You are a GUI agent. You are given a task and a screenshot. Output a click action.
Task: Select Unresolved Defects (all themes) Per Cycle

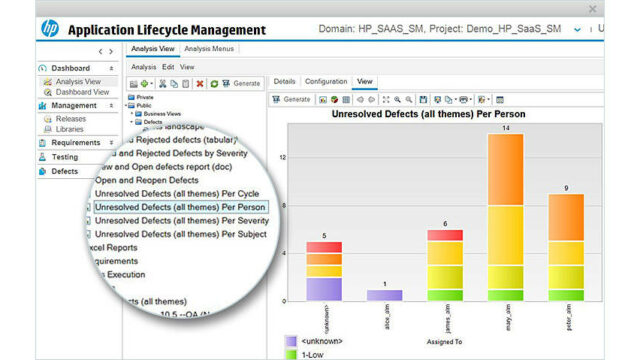[x=177, y=193]
